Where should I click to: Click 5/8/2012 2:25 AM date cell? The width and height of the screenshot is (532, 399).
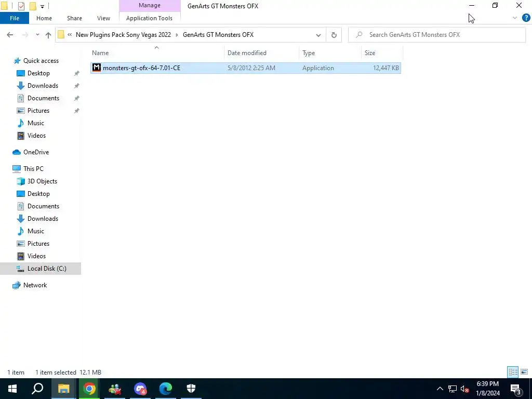point(251,68)
